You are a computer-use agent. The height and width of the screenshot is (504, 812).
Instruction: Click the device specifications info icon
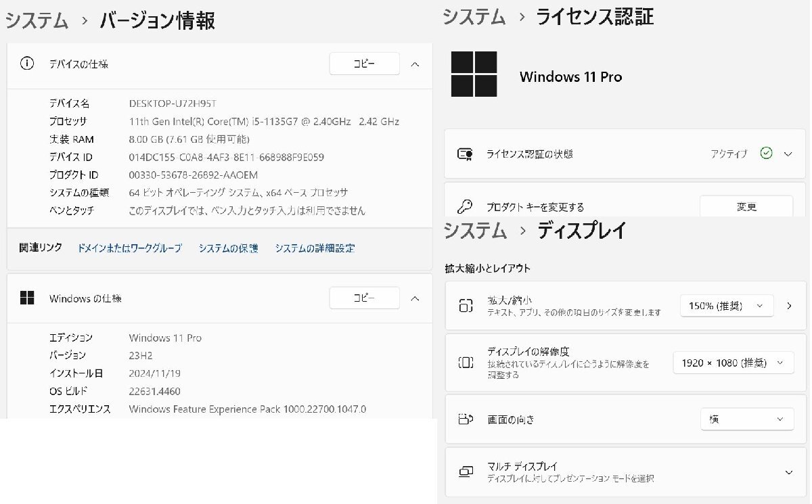point(27,64)
